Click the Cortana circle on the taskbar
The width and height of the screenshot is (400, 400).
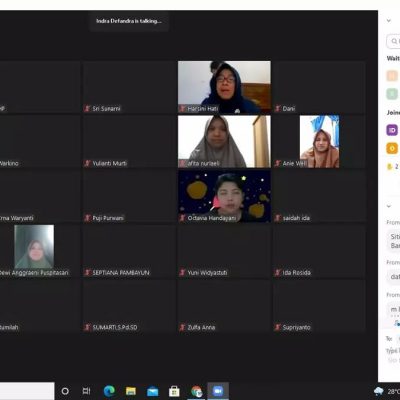(65, 391)
